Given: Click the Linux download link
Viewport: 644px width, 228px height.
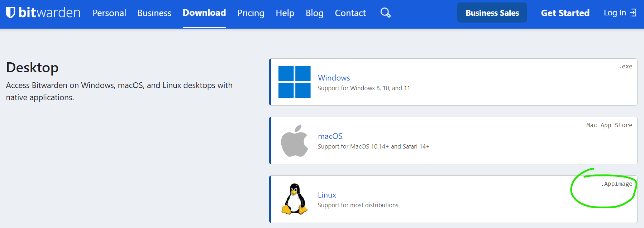Looking at the screenshot, I should point(327,195).
